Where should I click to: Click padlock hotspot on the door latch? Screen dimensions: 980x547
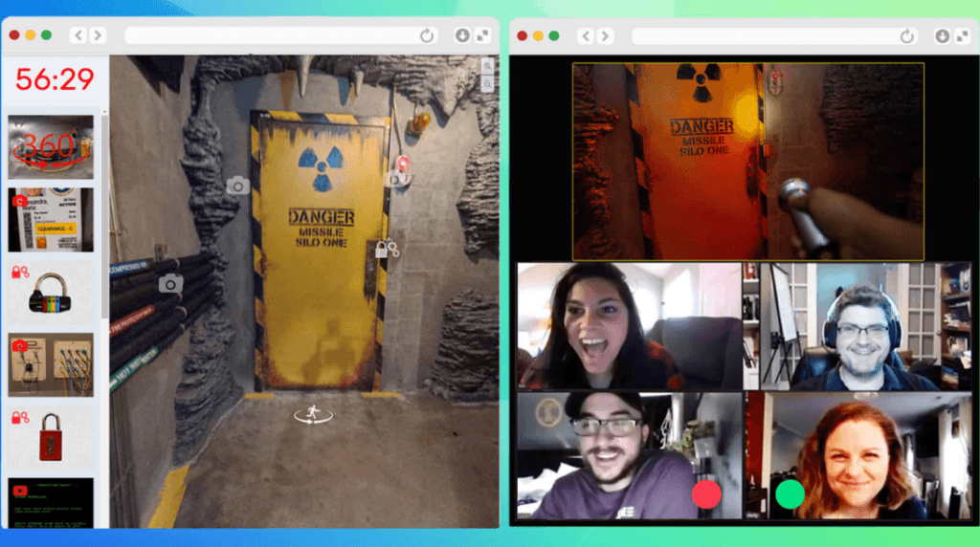pyautogui.click(x=387, y=249)
